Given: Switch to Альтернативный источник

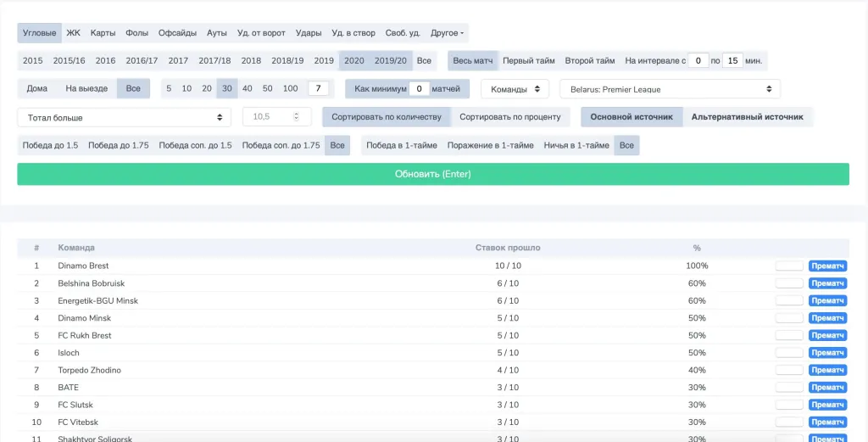Looking at the screenshot, I should 747,117.
